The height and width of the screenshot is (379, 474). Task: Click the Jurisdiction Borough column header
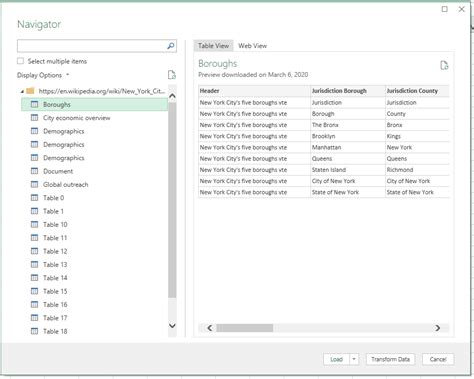point(348,91)
